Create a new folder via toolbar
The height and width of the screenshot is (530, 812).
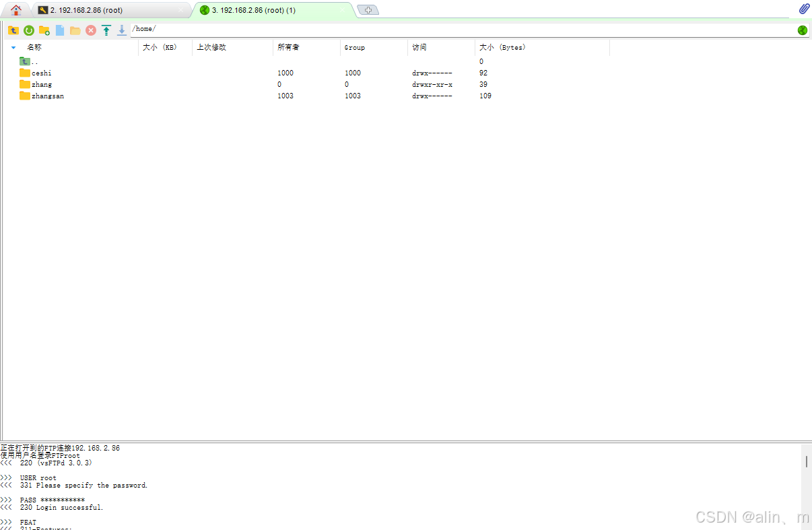[x=44, y=30]
